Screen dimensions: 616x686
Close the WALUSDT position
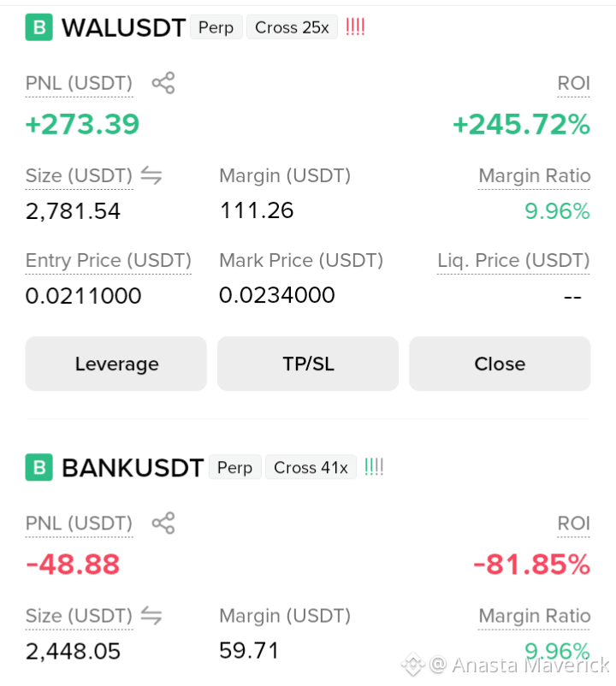pyautogui.click(x=500, y=364)
